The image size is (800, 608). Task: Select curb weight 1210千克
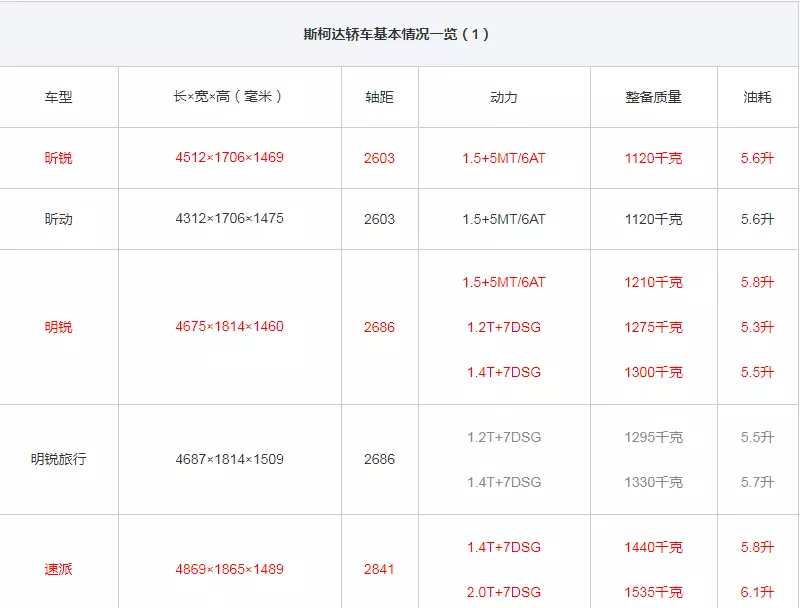tap(653, 282)
